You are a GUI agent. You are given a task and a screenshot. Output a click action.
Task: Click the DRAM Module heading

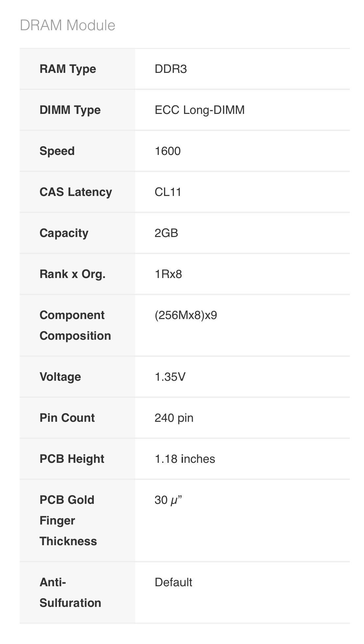pos(68,25)
